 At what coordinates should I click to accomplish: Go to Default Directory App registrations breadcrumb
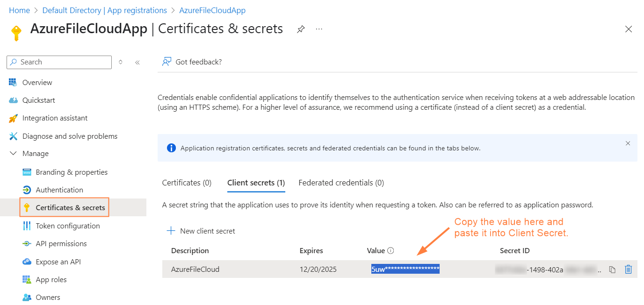pos(104,10)
